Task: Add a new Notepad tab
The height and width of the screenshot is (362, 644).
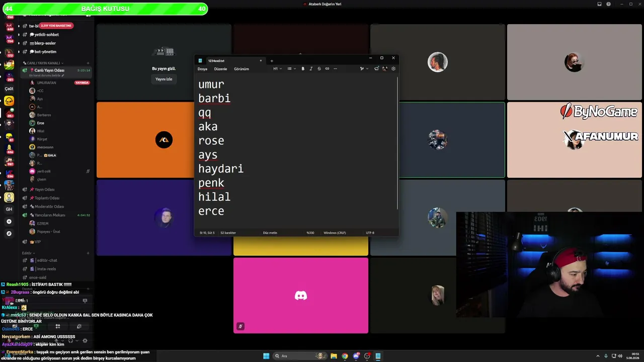Action: pyautogui.click(x=272, y=61)
